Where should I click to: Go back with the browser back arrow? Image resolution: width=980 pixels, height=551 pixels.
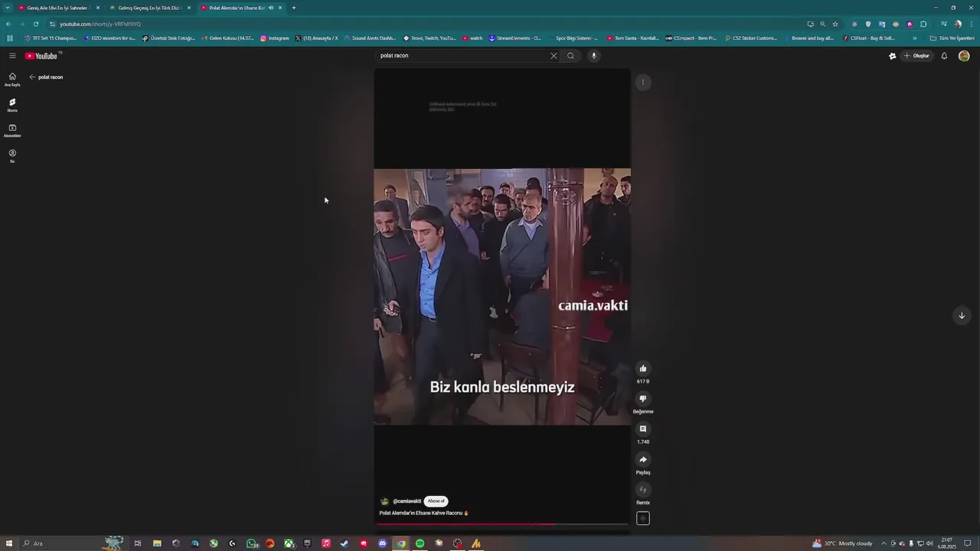pos(8,24)
